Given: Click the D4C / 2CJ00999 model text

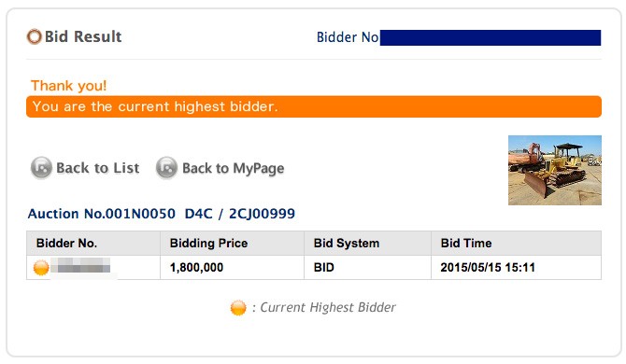Looking at the screenshot, I should tap(240, 214).
